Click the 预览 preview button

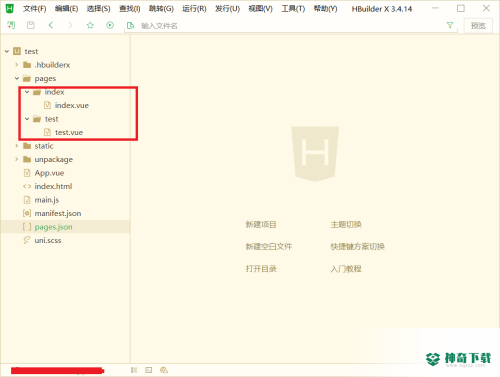[x=478, y=26]
